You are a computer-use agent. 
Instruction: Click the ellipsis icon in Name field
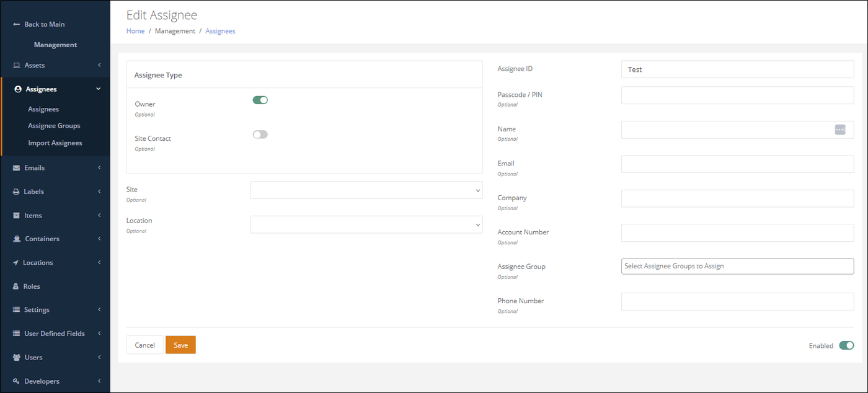point(840,130)
